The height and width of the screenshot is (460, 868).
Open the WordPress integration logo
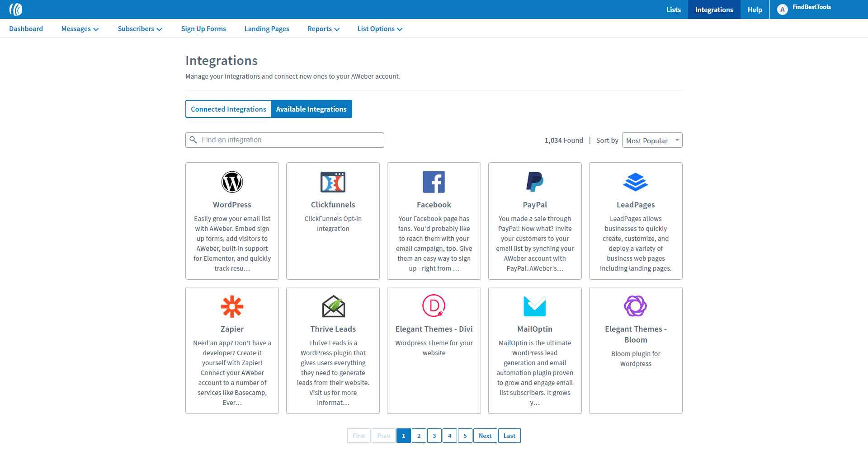pos(232,182)
